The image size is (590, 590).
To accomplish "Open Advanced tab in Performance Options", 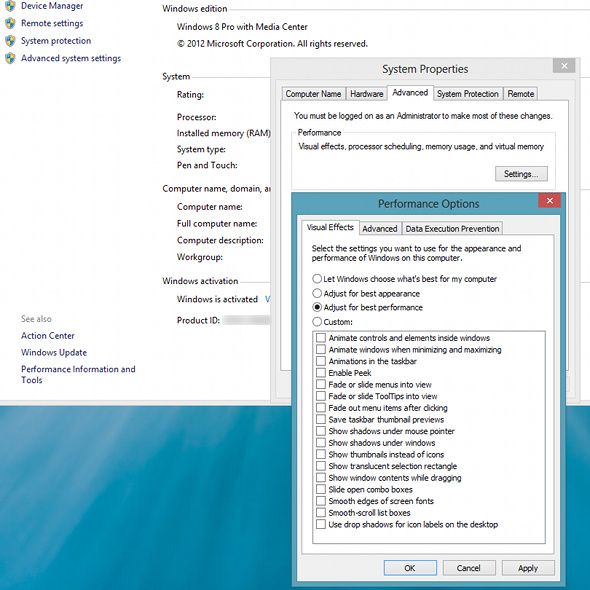I will (x=380, y=229).
